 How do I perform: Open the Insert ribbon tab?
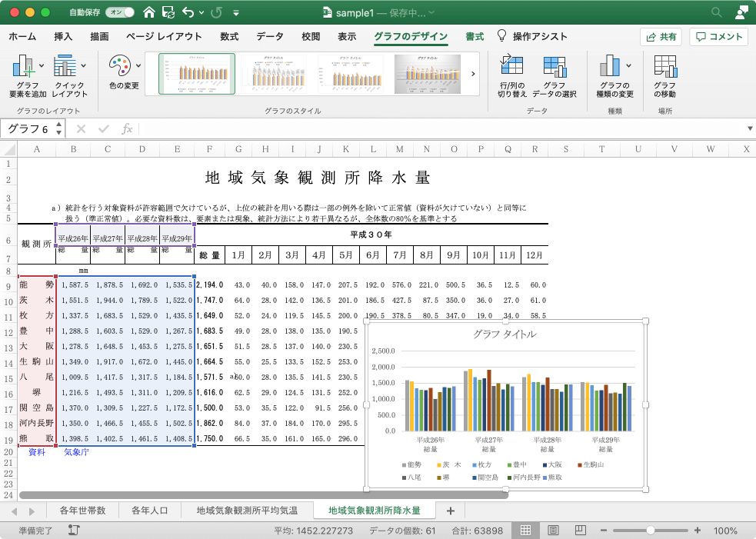(63, 36)
